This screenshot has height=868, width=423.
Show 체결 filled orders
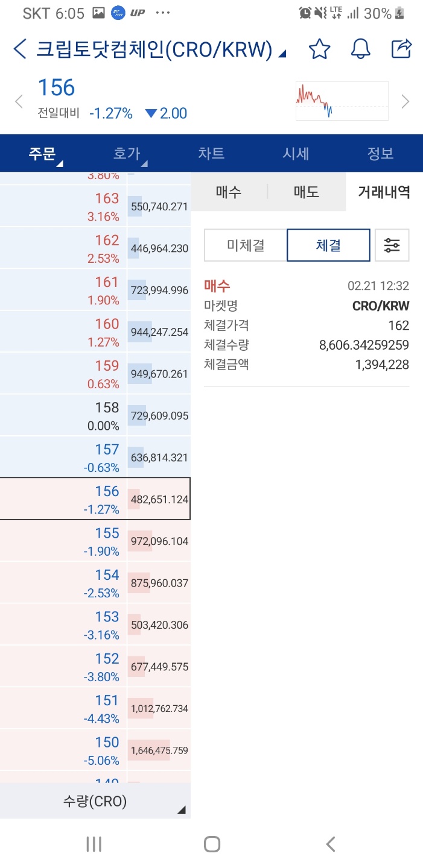(x=328, y=245)
